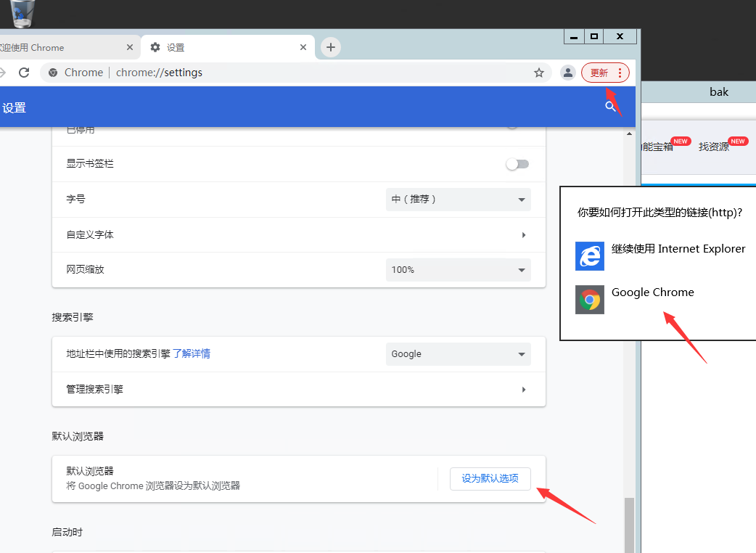The width and height of the screenshot is (756, 553).
Task: Choose the Google Chrome icon in dialog
Action: click(590, 300)
